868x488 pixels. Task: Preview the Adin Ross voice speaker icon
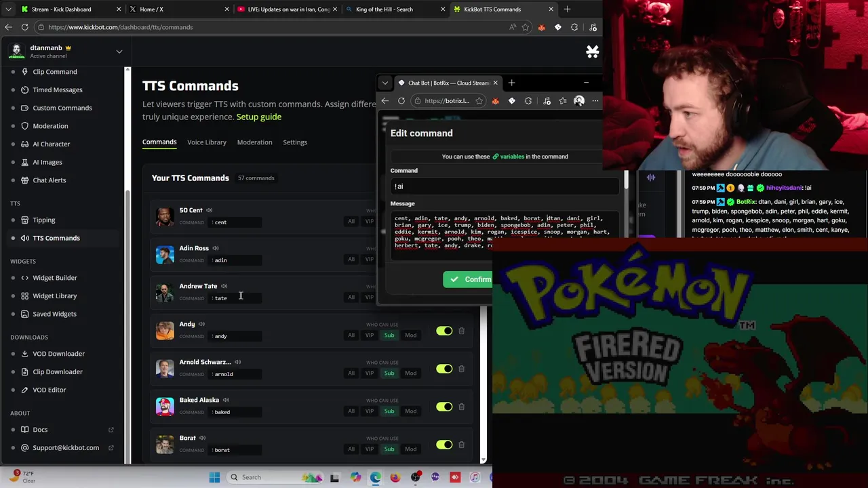pyautogui.click(x=215, y=248)
